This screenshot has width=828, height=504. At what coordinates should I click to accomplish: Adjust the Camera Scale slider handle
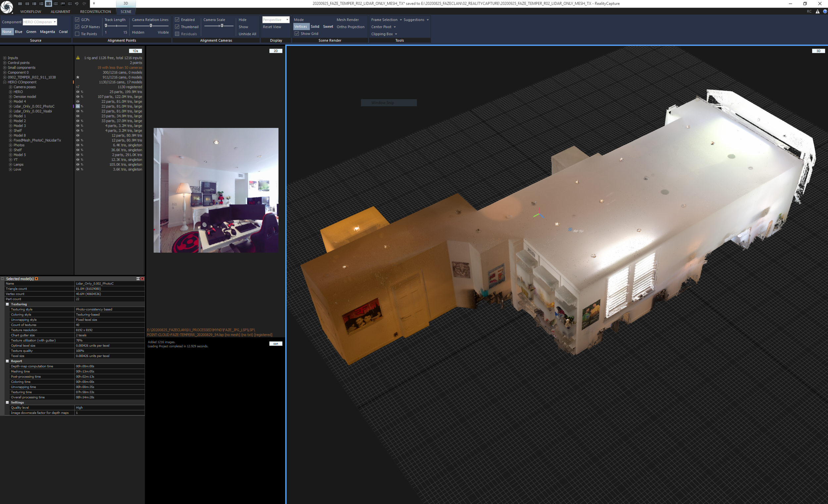click(222, 26)
